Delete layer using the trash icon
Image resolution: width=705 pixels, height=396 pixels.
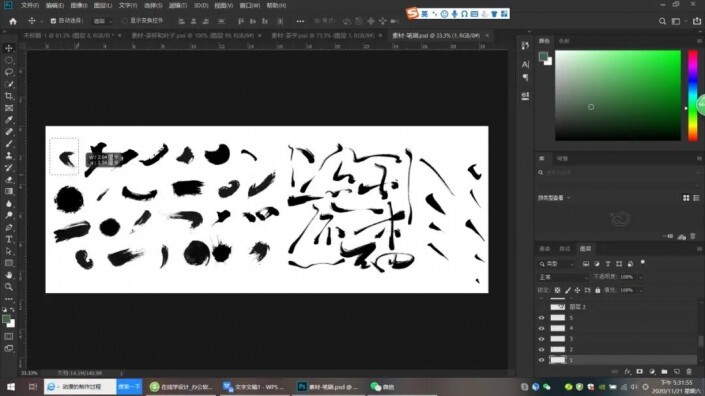point(689,372)
